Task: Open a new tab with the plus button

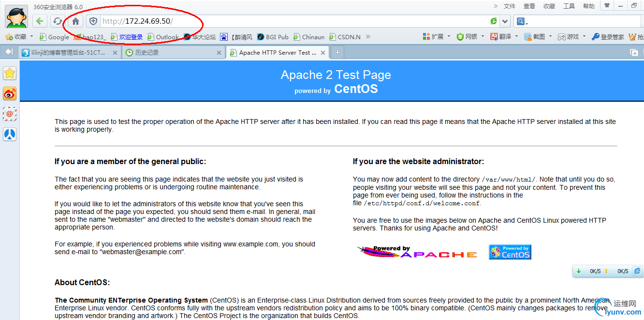Action: tap(337, 52)
